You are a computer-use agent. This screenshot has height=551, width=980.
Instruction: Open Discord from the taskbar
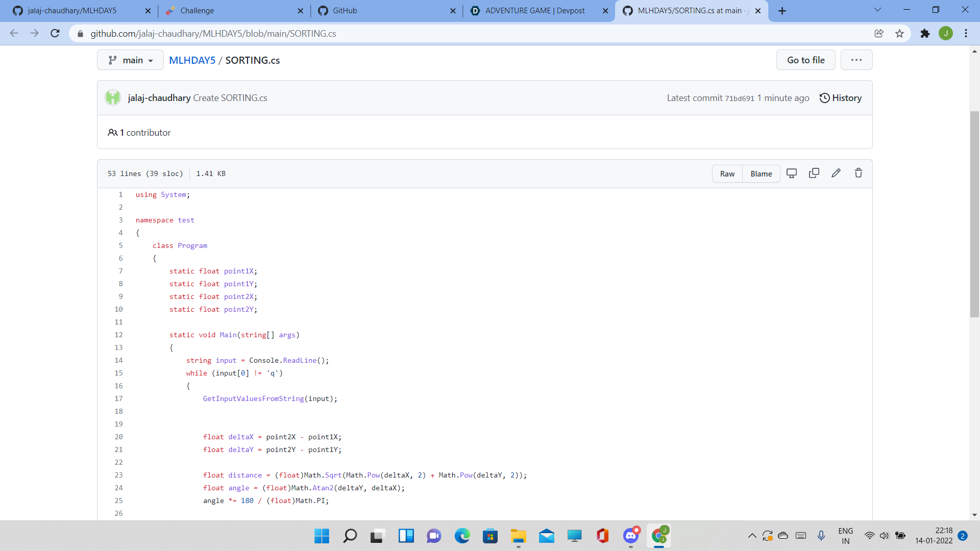(x=631, y=536)
